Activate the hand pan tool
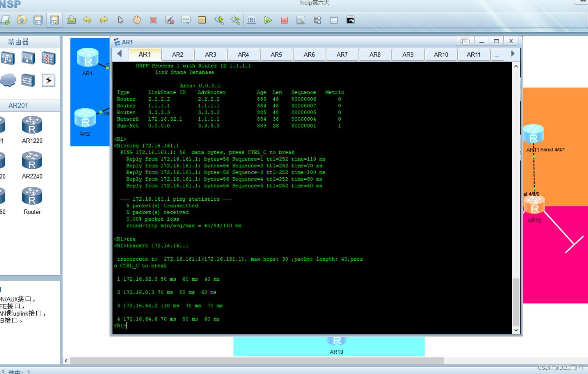 (137, 20)
